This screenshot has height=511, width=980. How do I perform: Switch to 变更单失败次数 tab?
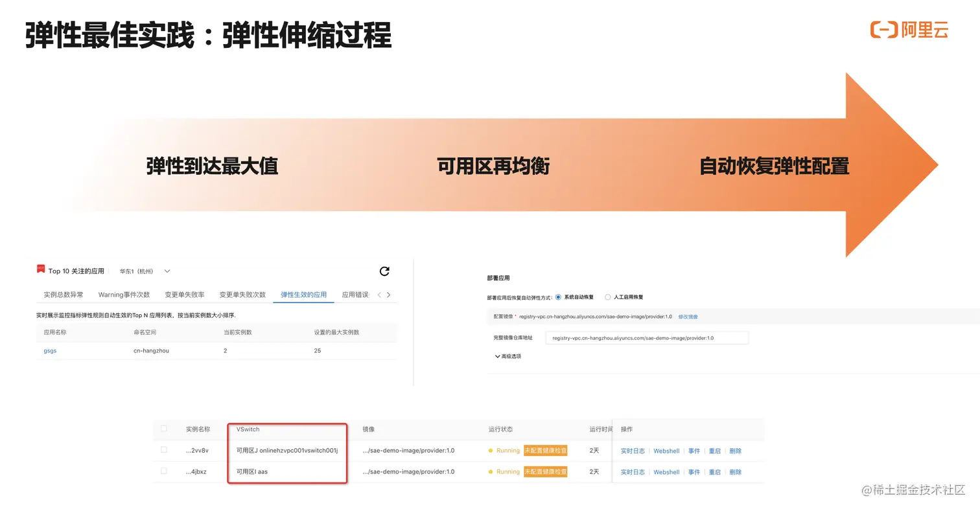coord(242,295)
